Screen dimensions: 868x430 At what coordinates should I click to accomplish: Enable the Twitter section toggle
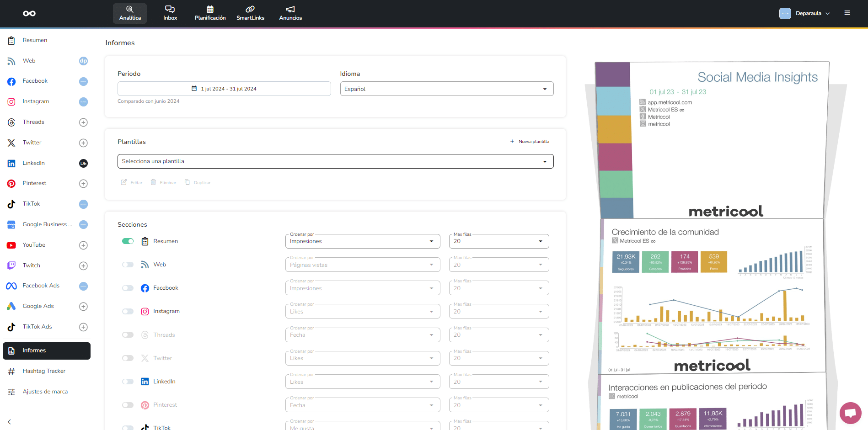pos(128,358)
